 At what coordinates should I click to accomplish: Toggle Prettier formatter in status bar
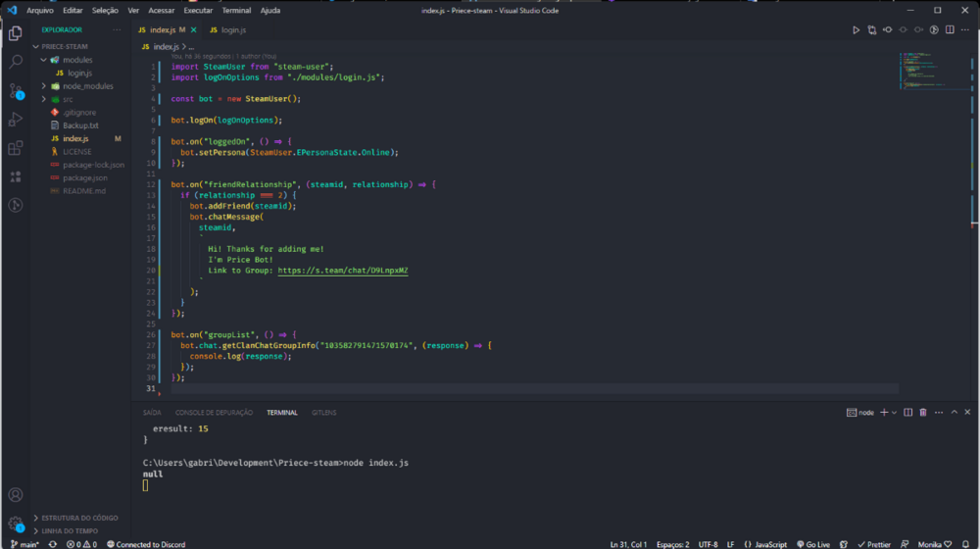[x=874, y=544]
